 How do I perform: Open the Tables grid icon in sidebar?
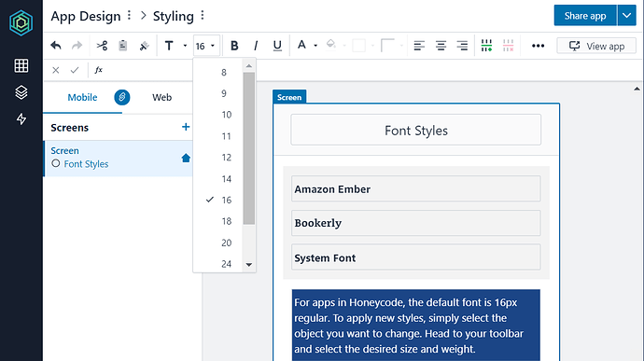point(21,65)
